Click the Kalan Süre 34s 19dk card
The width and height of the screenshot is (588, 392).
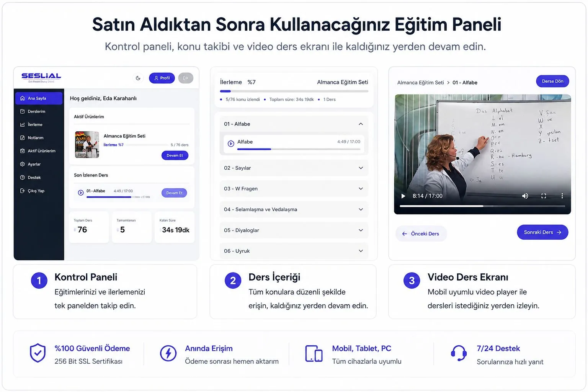(x=175, y=227)
